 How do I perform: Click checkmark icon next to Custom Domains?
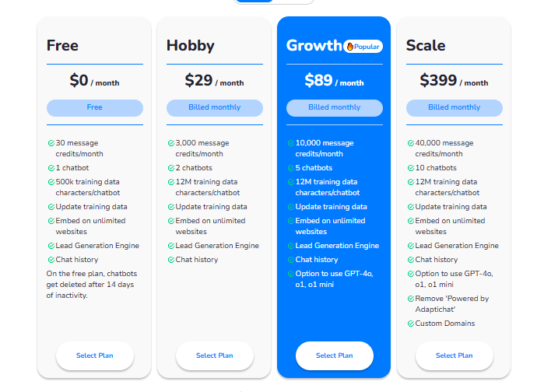click(411, 324)
